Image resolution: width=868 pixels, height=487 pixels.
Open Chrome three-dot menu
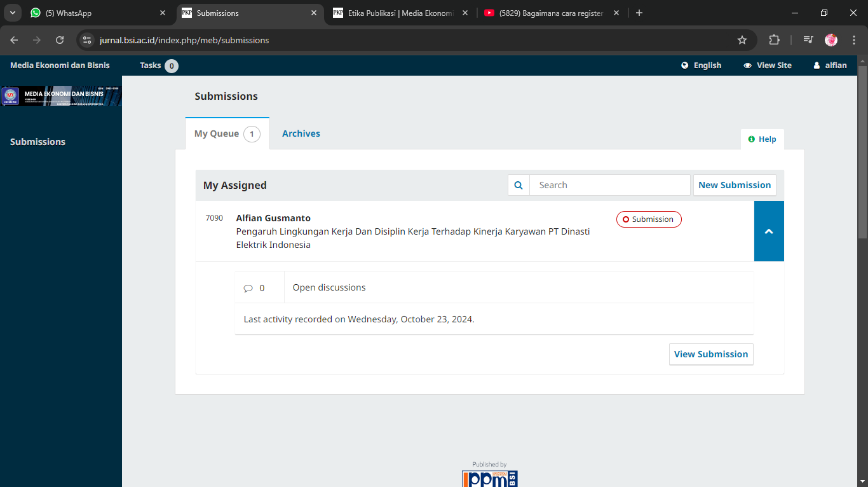[853, 40]
